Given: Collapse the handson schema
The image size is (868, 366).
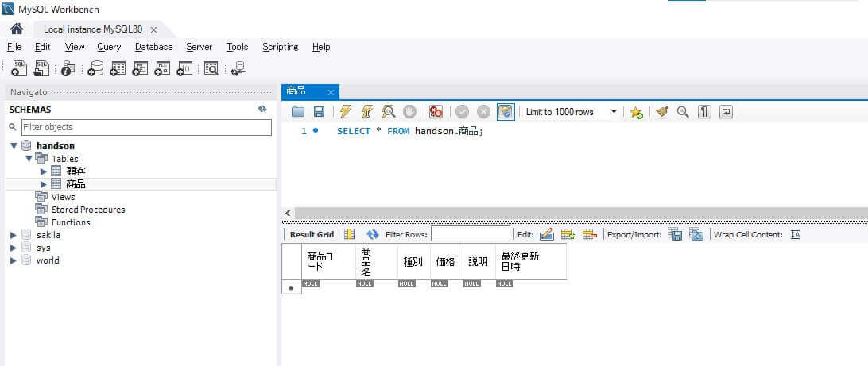Looking at the screenshot, I should [x=14, y=146].
